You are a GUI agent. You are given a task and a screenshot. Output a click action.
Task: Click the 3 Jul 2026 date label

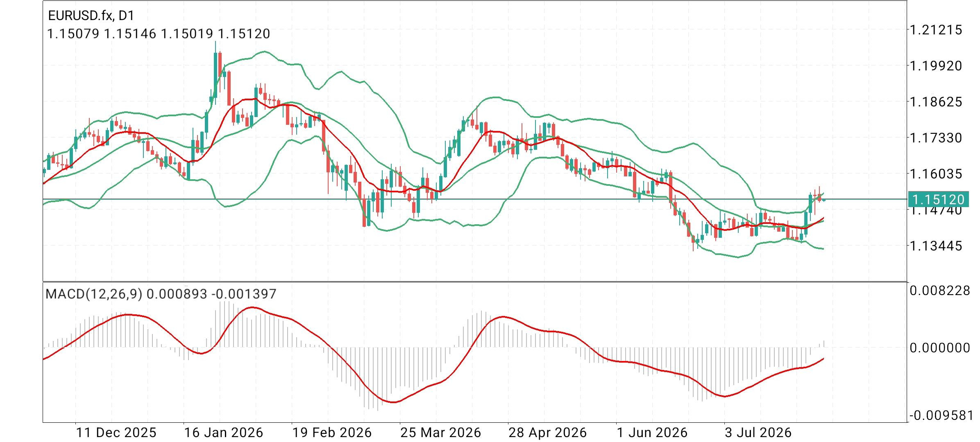[x=758, y=433]
